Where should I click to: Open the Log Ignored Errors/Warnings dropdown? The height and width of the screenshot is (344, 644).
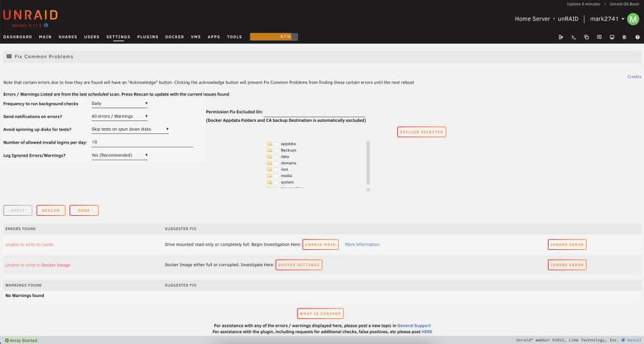[120, 155]
